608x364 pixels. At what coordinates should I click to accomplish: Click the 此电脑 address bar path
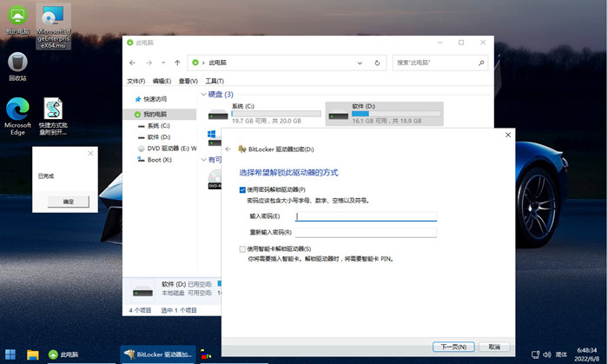[x=217, y=63]
